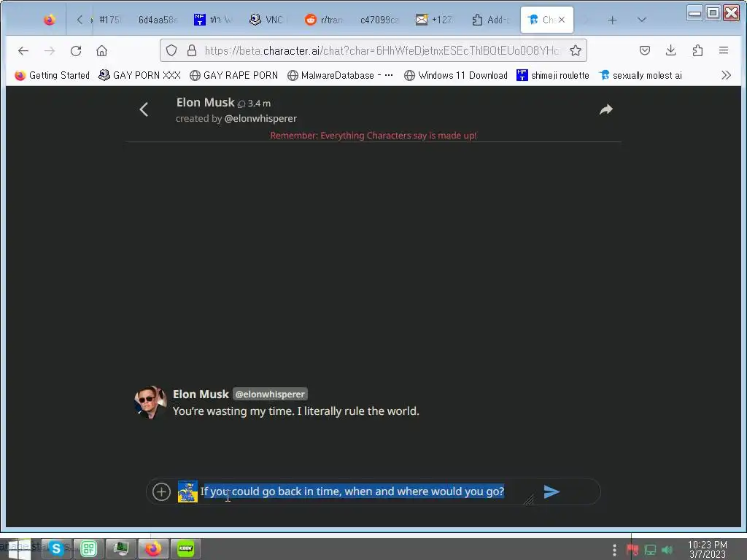Click the Elon Musk avatar picture
The height and width of the screenshot is (560, 747).
[150, 402]
